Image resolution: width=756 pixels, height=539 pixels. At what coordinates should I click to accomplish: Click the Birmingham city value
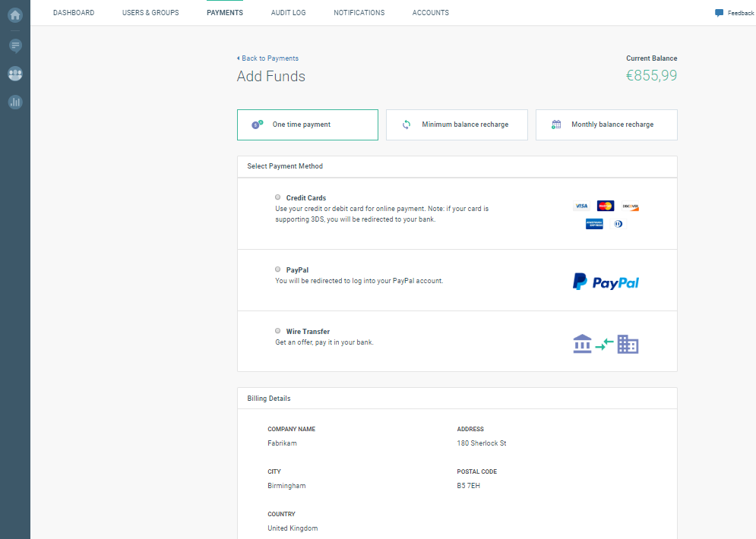[x=286, y=486]
